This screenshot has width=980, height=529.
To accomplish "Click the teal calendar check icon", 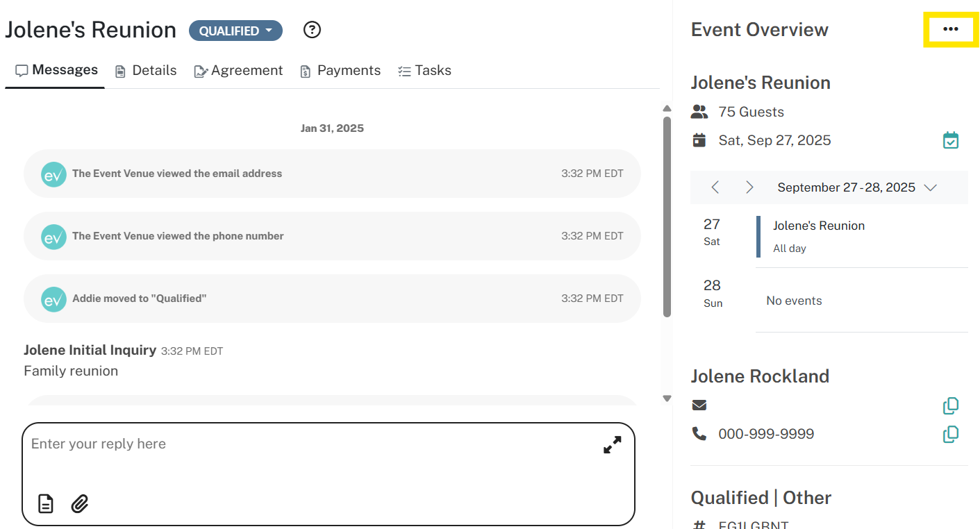I will (951, 140).
